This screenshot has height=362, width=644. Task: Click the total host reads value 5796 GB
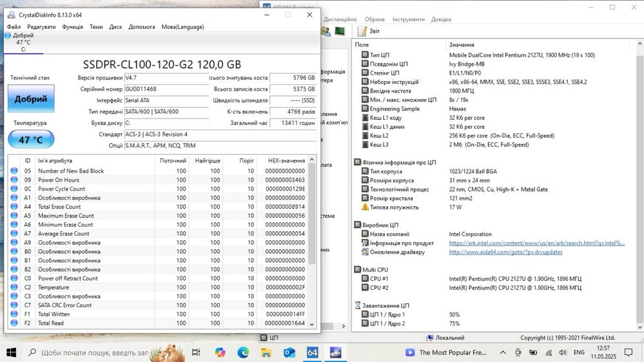tap(293, 77)
